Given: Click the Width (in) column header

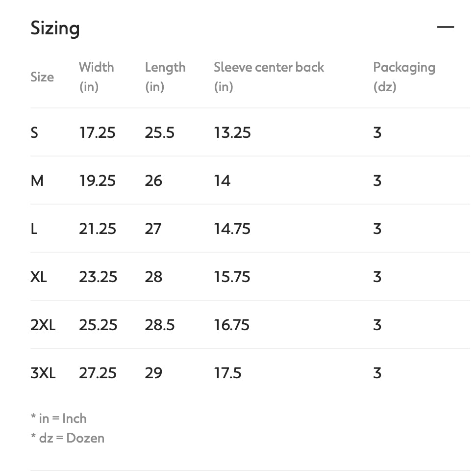Looking at the screenshot, I should (x=97, y=77).
